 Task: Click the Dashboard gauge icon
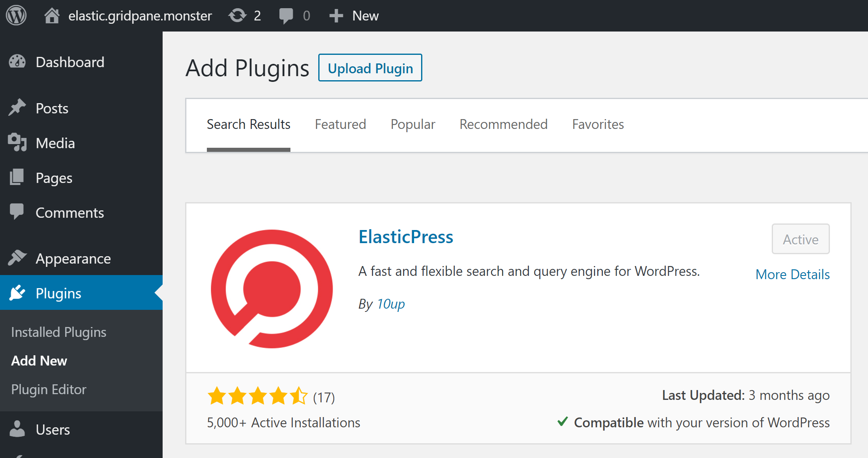click(17, 62)
